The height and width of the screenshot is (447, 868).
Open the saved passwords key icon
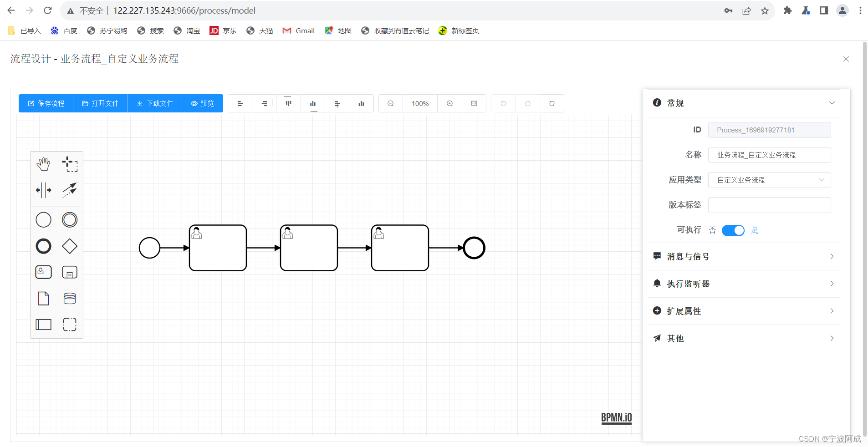[x=728, y=10]
